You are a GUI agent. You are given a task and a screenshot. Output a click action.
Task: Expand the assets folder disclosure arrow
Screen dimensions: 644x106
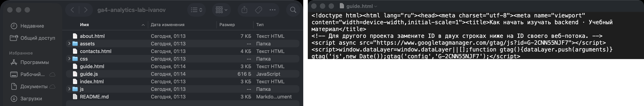pyautogui.click(x=69, y=44)
